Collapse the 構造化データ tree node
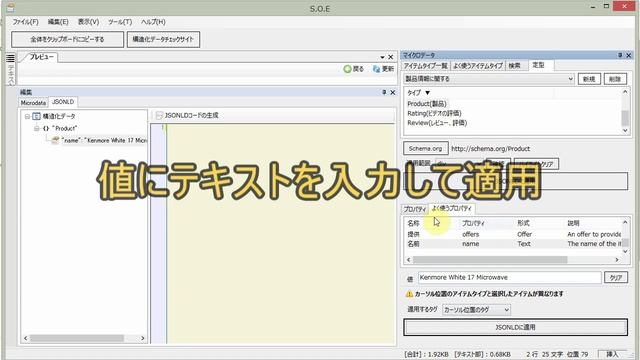Viewport: 640px width, 360px height. pos(27,116)
